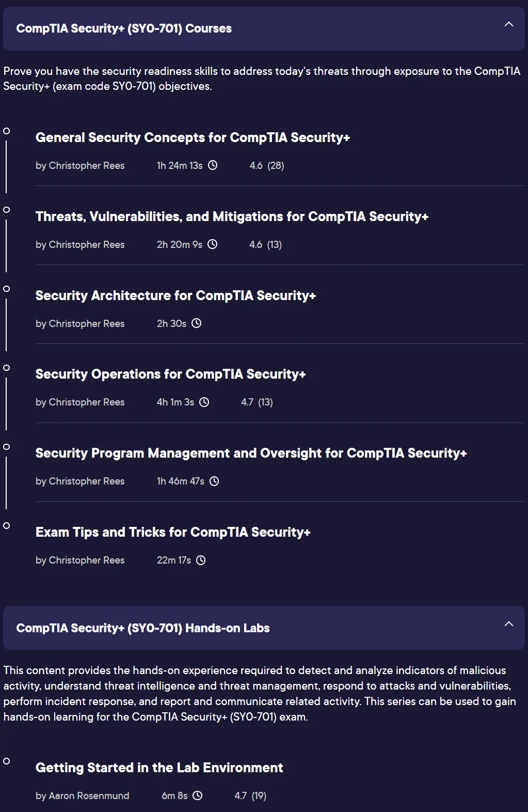Click the clock icon beside 2h 20m 9s
The height and width of the screenshot is (812, 528).
point(213,244)
